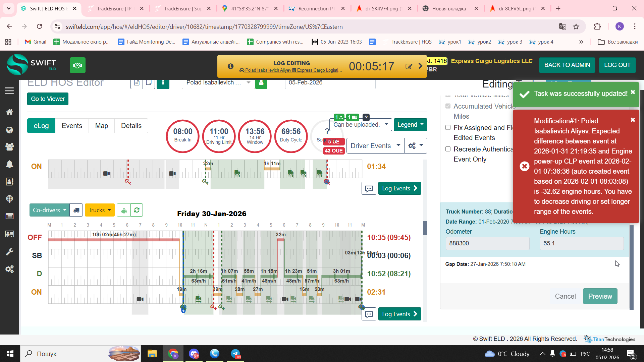Open the Legend dropdown
The width and height of the screenshot is (644, 362).
[410, 125]
